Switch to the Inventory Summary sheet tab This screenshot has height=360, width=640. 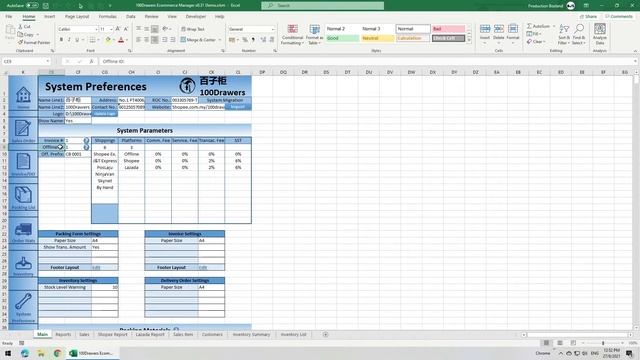(x=251, y=334)
